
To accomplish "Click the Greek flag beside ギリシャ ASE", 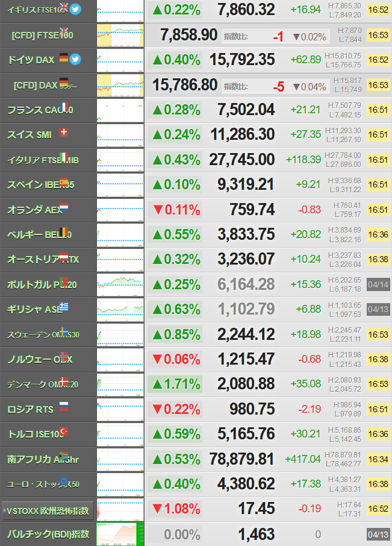I will pos(64,306).
